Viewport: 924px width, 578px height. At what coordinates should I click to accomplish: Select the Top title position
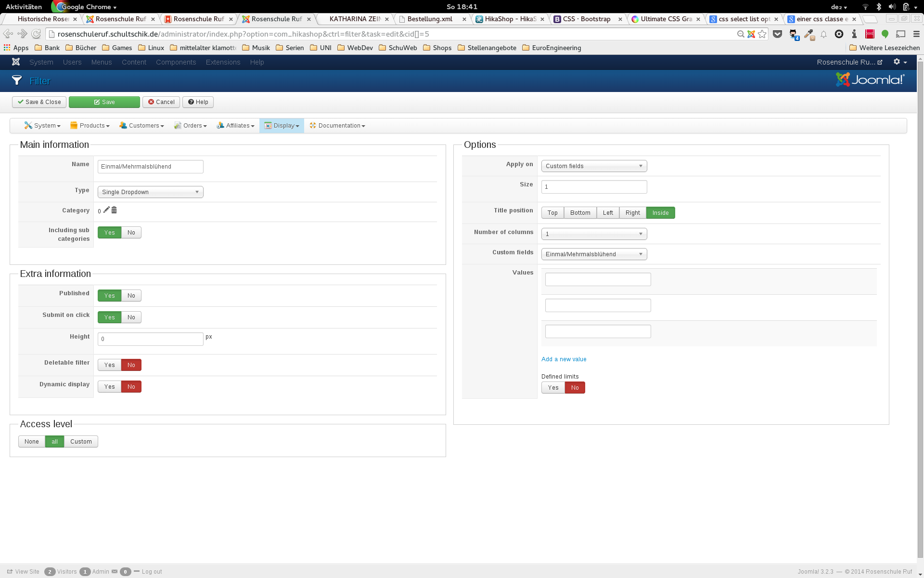click(x=552, y=213)
